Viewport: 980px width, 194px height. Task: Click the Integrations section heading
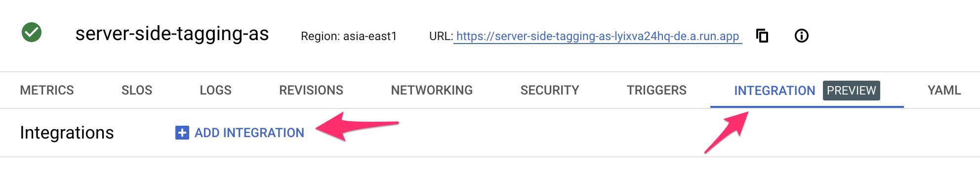pyautogui.click(x=67, y=133)
